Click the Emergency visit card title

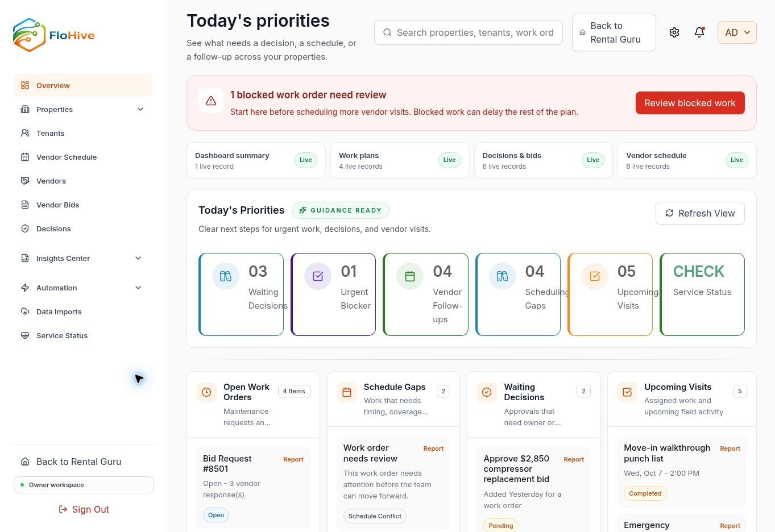pos(646,525)
